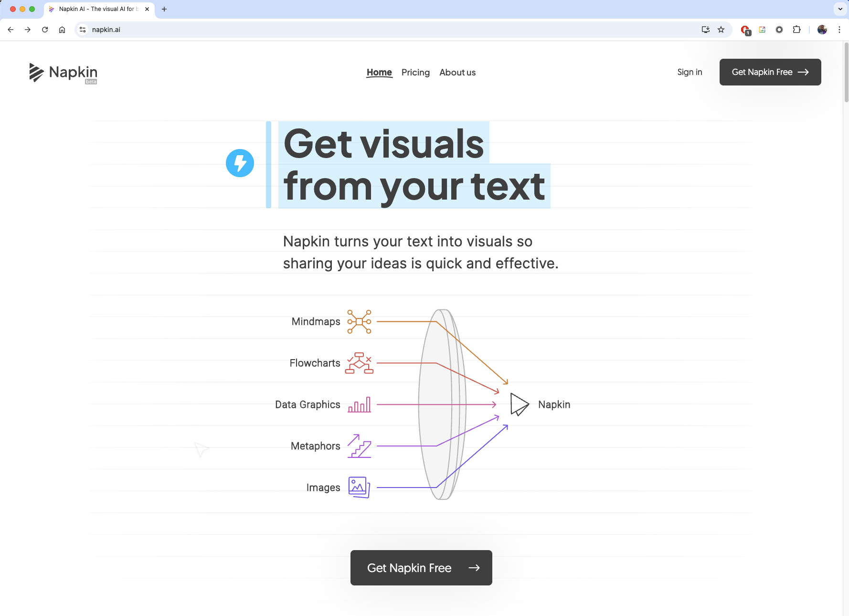Click the 'Get visuals from your text' headline
The width and height of the screenshot is (849, 616).
tap(414, 165)
